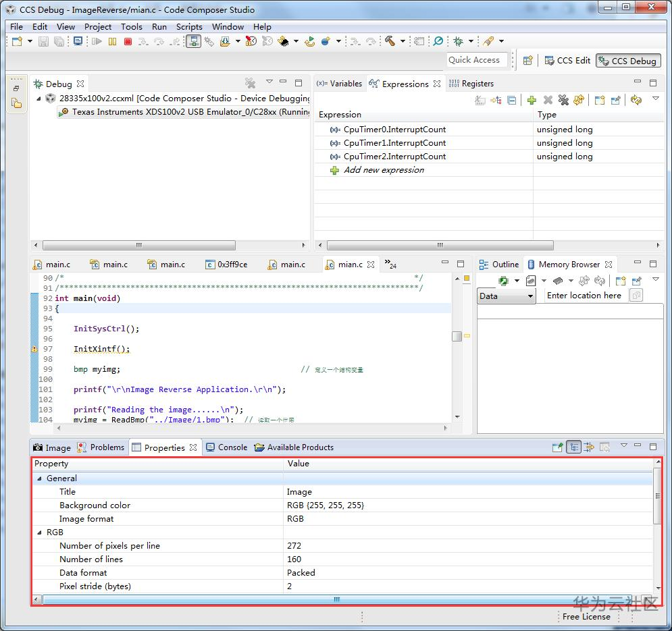Click the red Terminate button
The image size is (672, 631).
click(128, 41)
